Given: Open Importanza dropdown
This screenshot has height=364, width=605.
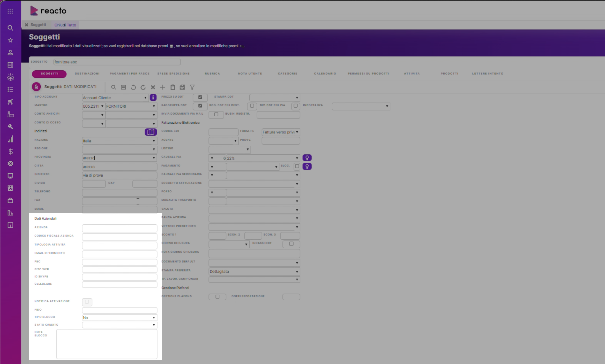Looking at the screenshot, I should [x=361, y=106].
